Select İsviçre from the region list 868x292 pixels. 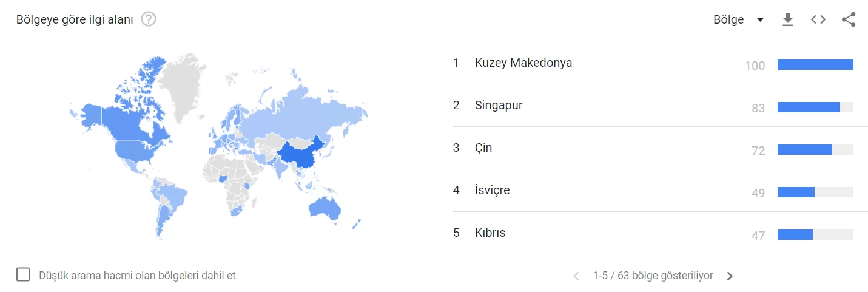click(x=492, y=190)
